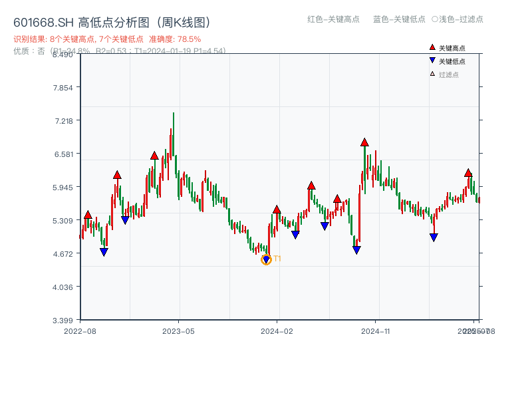Select the blue low triangle near 5.3 in late 2022
Viewport: 532px width, 399px height.
[x=125, y=220]
